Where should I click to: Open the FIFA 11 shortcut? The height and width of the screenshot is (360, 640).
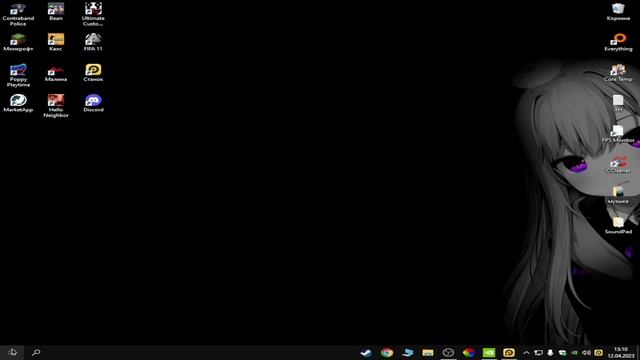(93, 42)
